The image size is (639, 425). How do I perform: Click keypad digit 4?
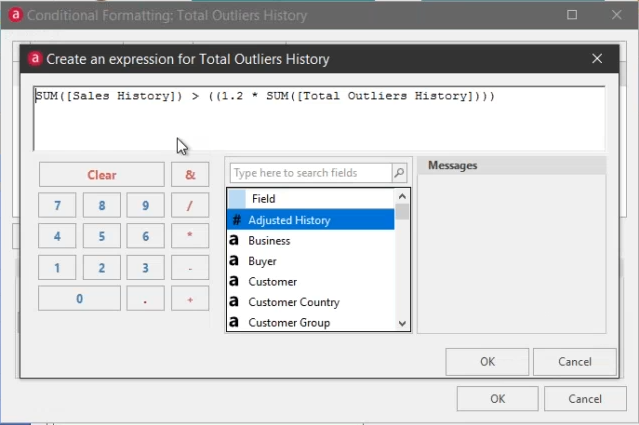(x=57, y=236)
